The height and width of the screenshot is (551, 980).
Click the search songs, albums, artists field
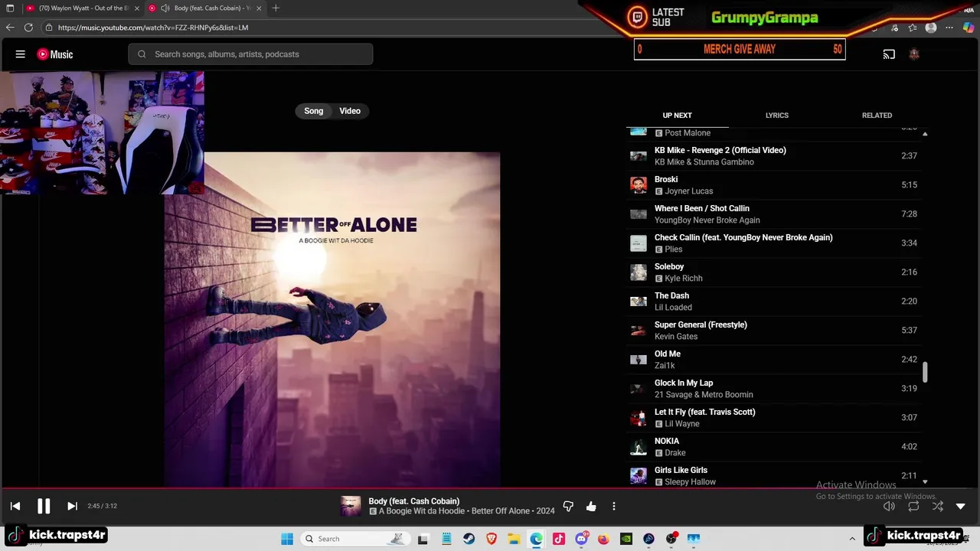coord(250,54)
